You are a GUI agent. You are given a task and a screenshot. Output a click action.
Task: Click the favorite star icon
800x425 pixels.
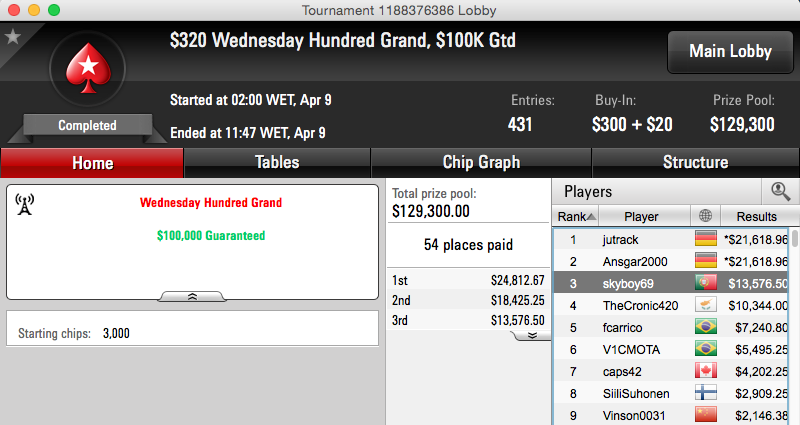[12, 37]
